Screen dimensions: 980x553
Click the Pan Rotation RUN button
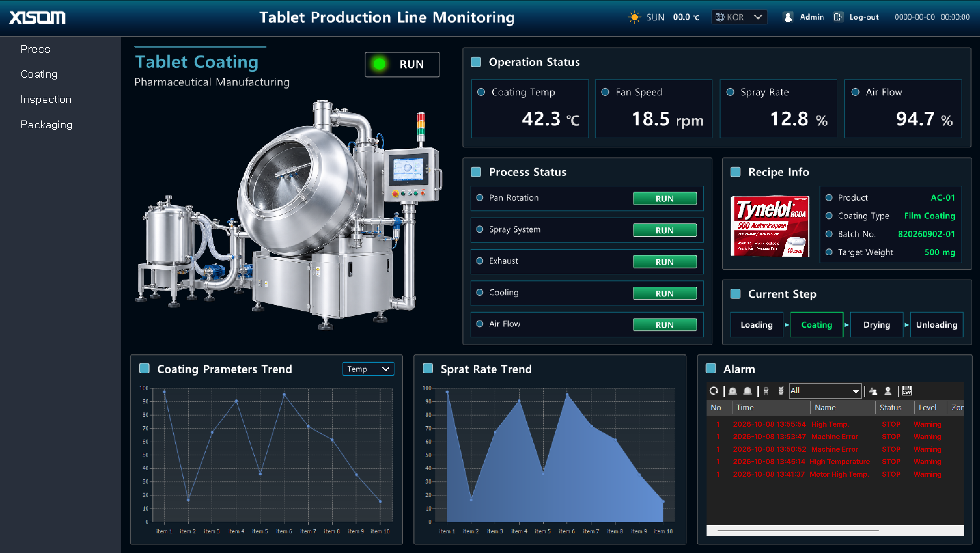665,198
